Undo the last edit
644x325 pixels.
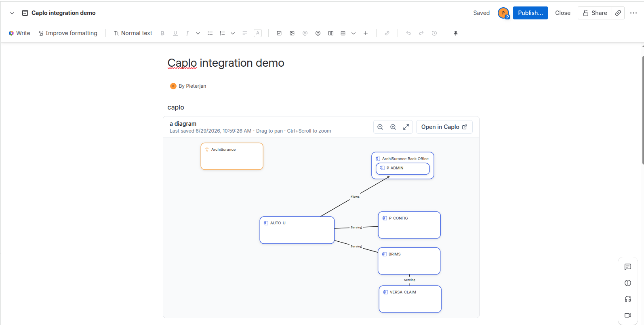[408, 33]
